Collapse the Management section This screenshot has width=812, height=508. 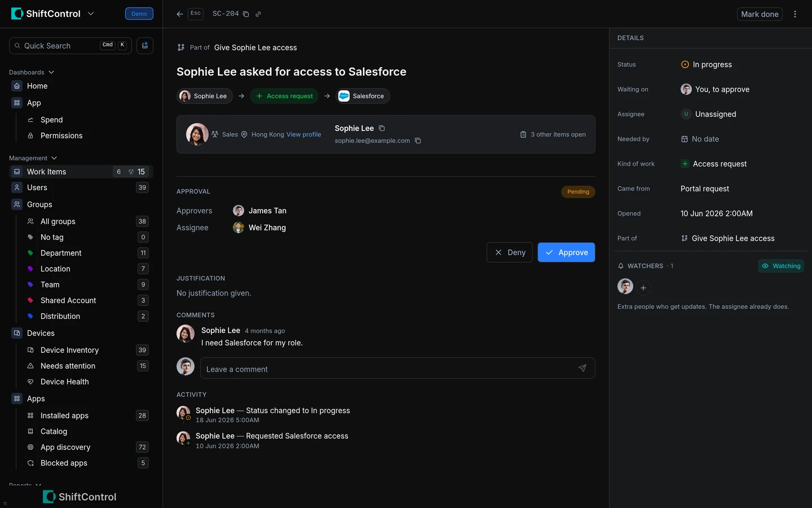click(x=33, y=158)
